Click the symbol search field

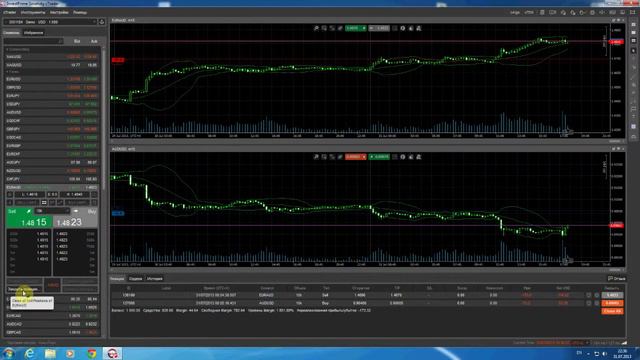click(33, 41)
